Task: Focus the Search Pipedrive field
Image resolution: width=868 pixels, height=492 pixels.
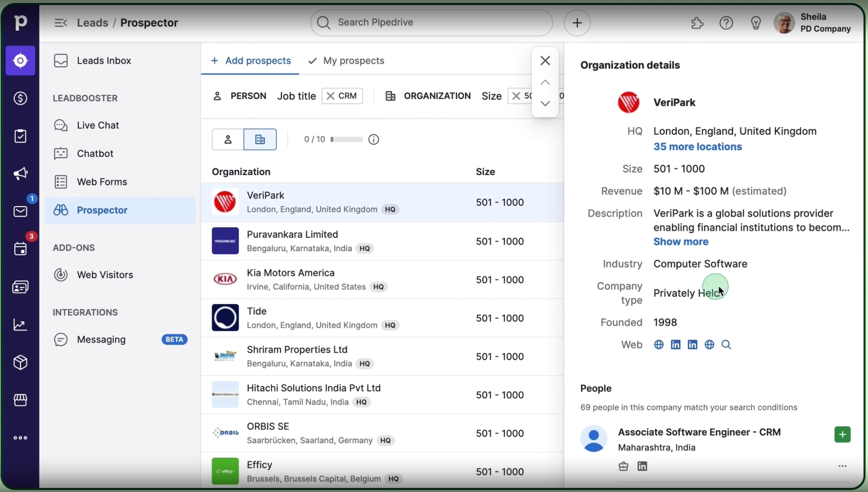Action: coord(432,23)
